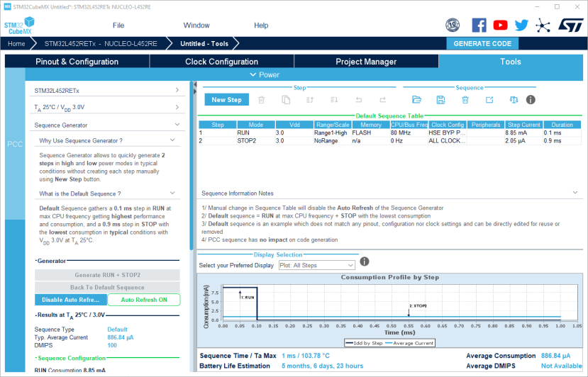Click the move step up icon
The width and height of the screenshot is (588, 377).
tap(310, 100)
